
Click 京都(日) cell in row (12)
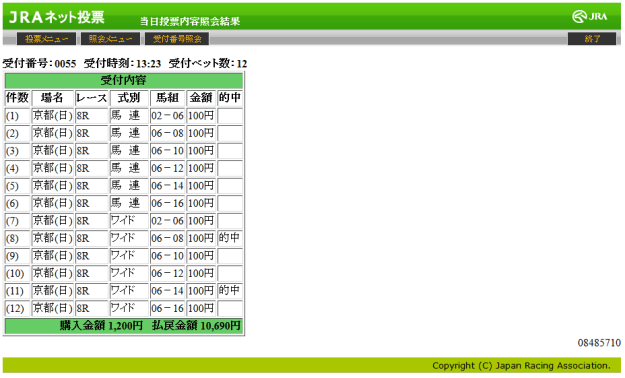pos(53,309)
